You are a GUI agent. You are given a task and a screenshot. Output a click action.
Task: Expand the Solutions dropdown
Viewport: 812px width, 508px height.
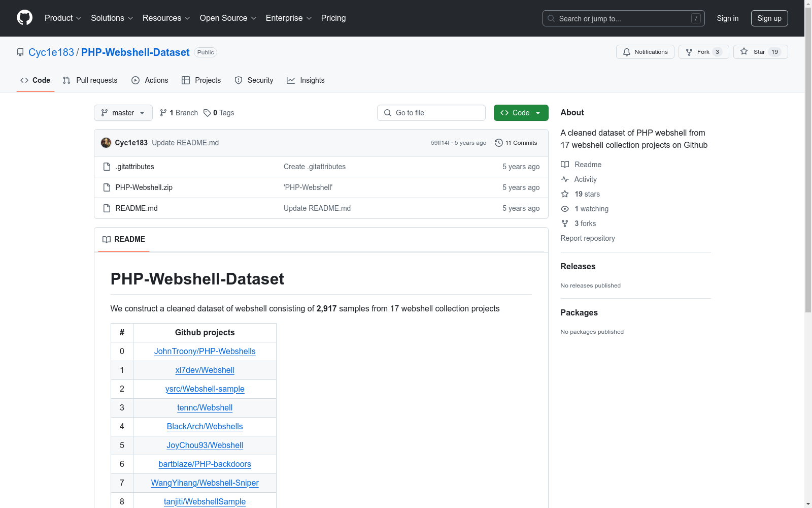[x=112, y=18]
